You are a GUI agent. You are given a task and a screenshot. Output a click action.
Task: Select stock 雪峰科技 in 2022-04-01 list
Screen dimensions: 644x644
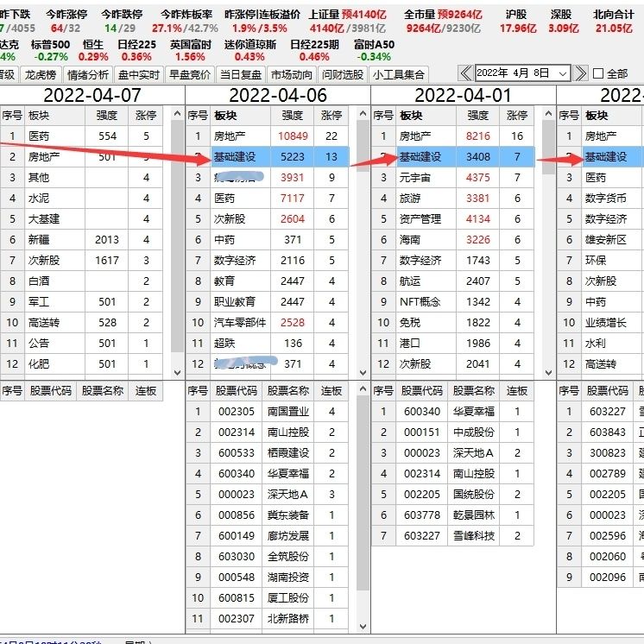click(452, 535)
